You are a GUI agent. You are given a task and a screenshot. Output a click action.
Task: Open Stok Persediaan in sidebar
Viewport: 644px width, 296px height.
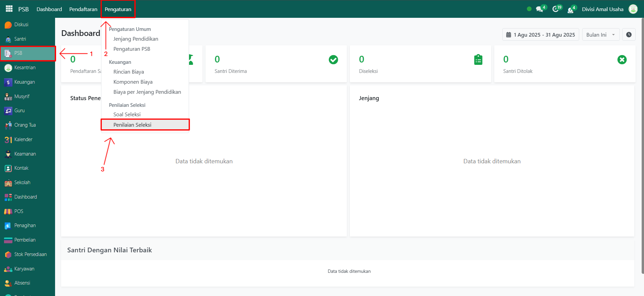[30, 254]
